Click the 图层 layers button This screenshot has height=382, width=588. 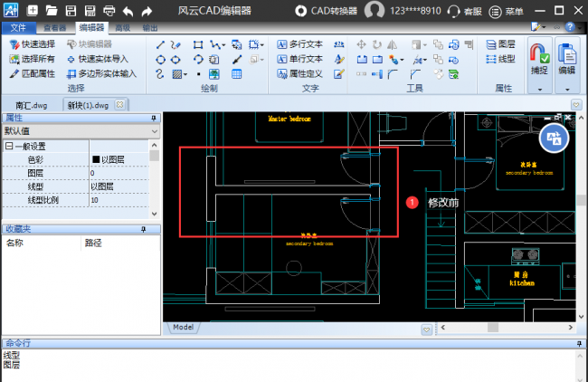click(x=500, y=44)
